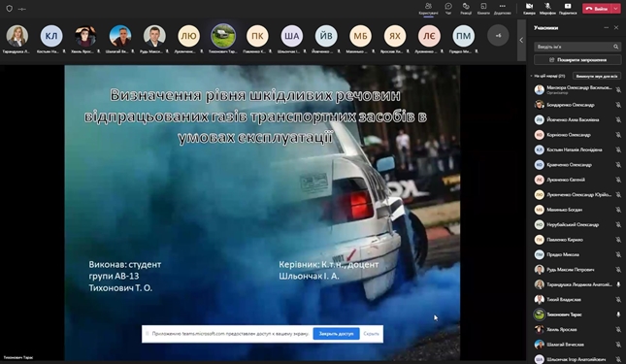The height and width of the screenshot is (364, 626).
Task: Open the Rooms icon in toolbar
Action: pos(483,8)
